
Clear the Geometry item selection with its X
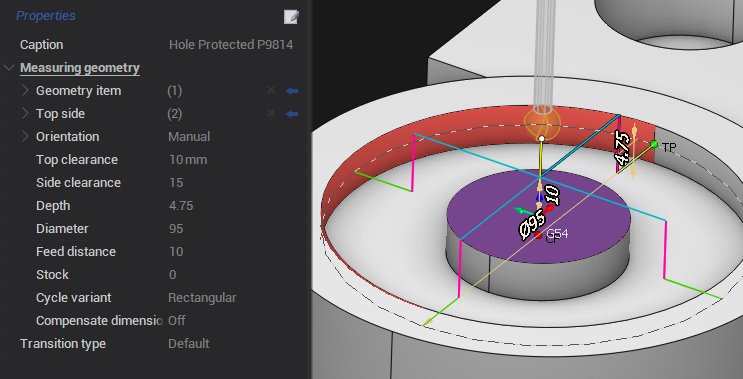click(271, 90)
